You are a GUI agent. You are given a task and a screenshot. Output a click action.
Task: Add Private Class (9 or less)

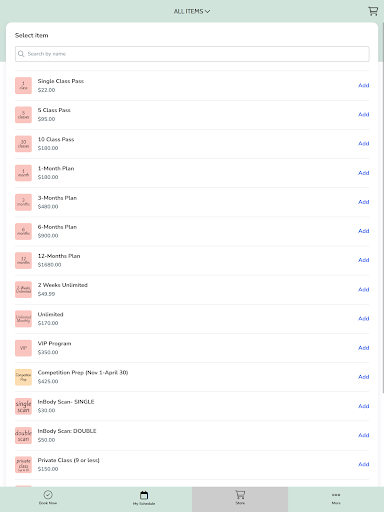(364, 464)
